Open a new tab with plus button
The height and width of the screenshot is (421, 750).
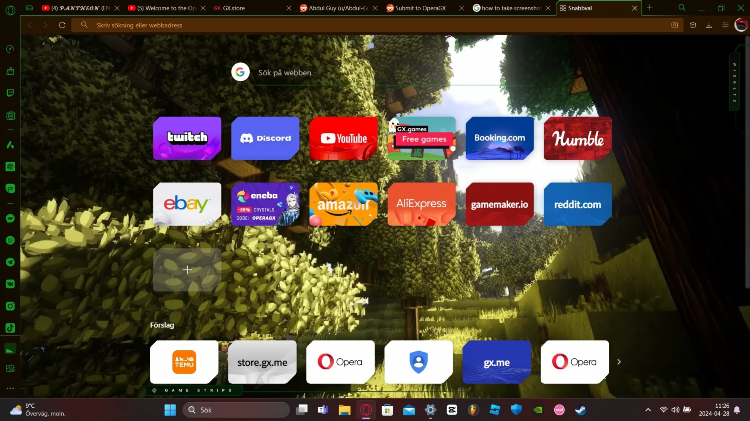point(649,8)
